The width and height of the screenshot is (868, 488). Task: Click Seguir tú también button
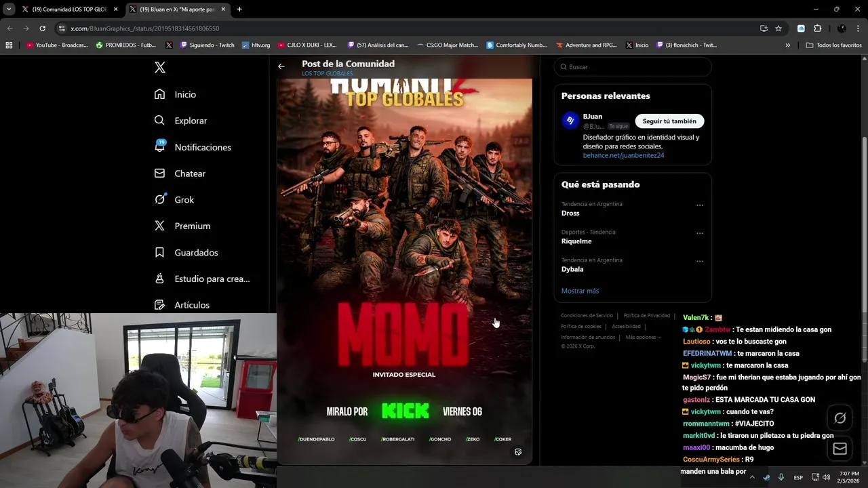click(669, 121)
